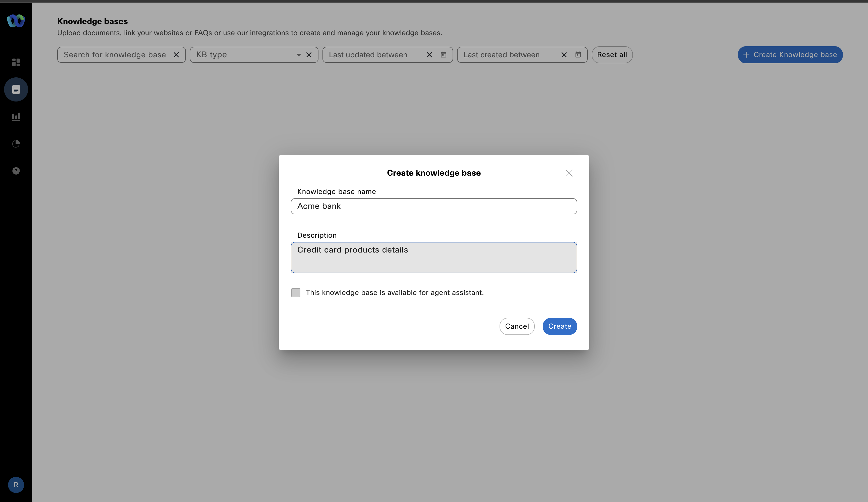Click the Create button in dialog
868x502 pixels.
click(x=560, y=326)
